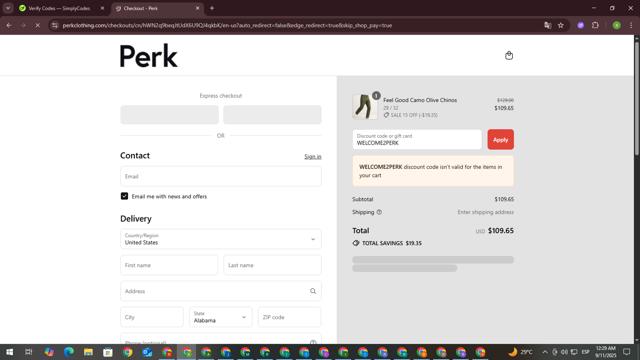Open the Chrome profile avatar
Screen dimensions: 640x360
(616, 25)
